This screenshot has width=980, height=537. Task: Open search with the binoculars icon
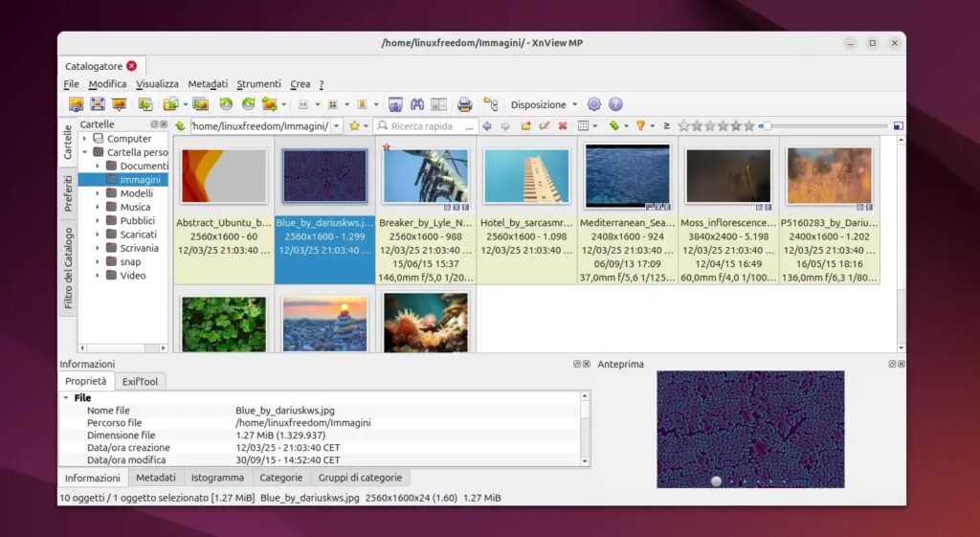coord(417,104)
